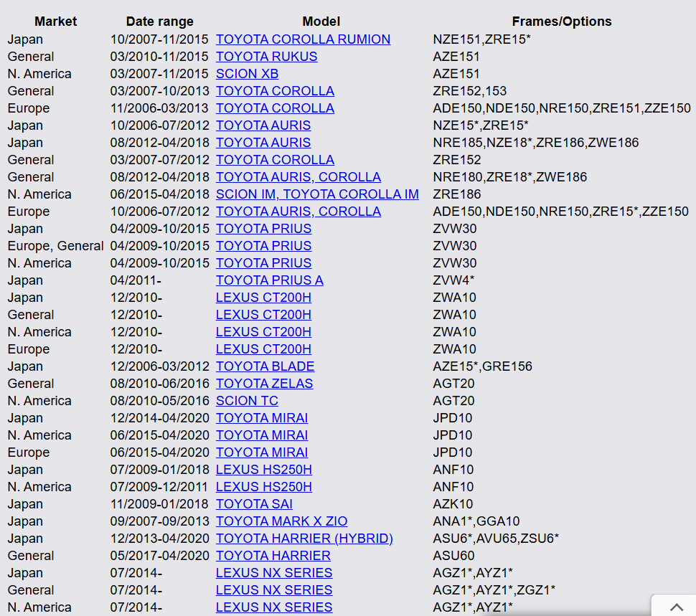Open the Europe market TOYOTA MIRAI link

pos(262,452)
